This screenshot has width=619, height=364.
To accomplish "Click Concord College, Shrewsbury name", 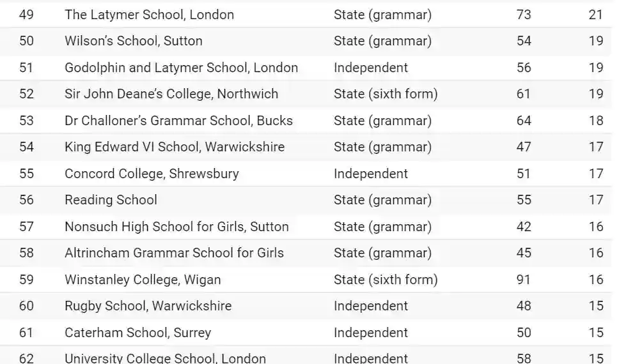I will 152,174.
